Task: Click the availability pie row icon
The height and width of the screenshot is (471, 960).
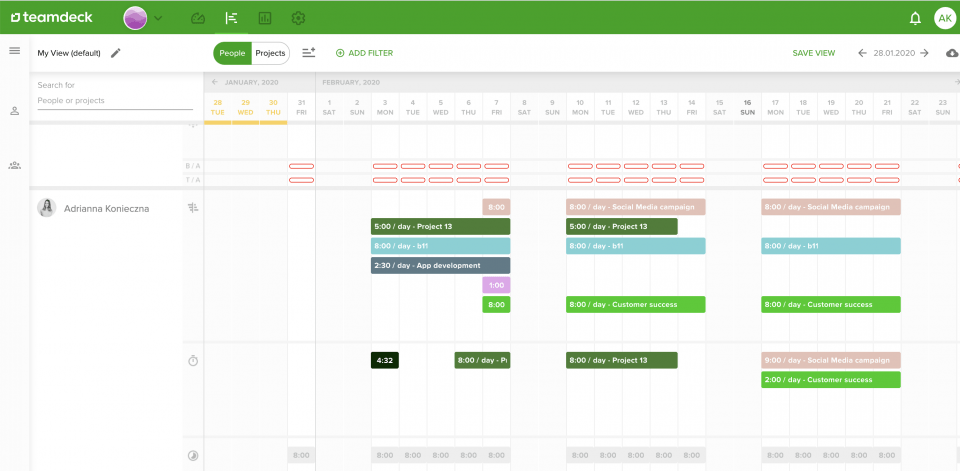Action: pyautogui.click(x=193, y=456)
